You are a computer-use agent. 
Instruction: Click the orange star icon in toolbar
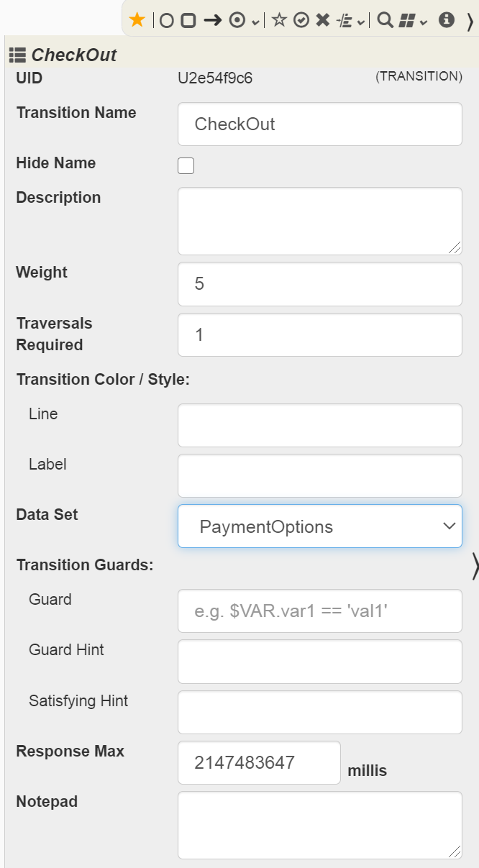(x=137, y=20)
